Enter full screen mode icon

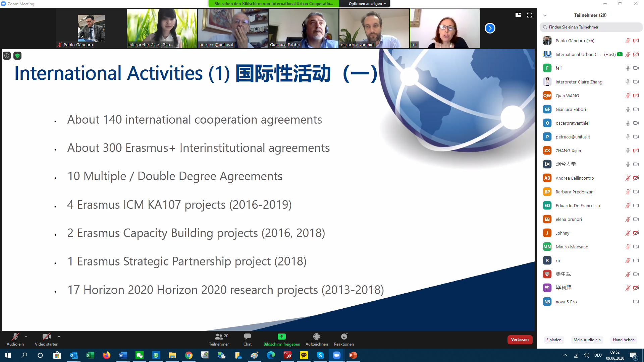coord(530,15)
